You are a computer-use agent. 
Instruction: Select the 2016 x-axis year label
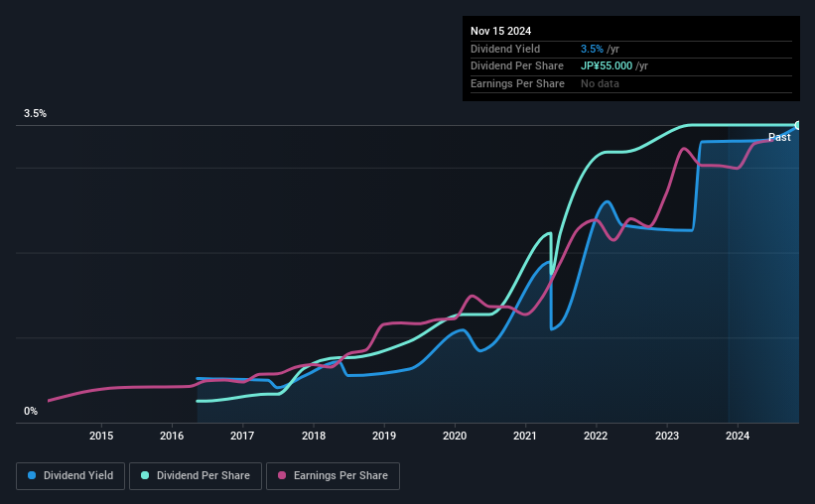point(172,436)
